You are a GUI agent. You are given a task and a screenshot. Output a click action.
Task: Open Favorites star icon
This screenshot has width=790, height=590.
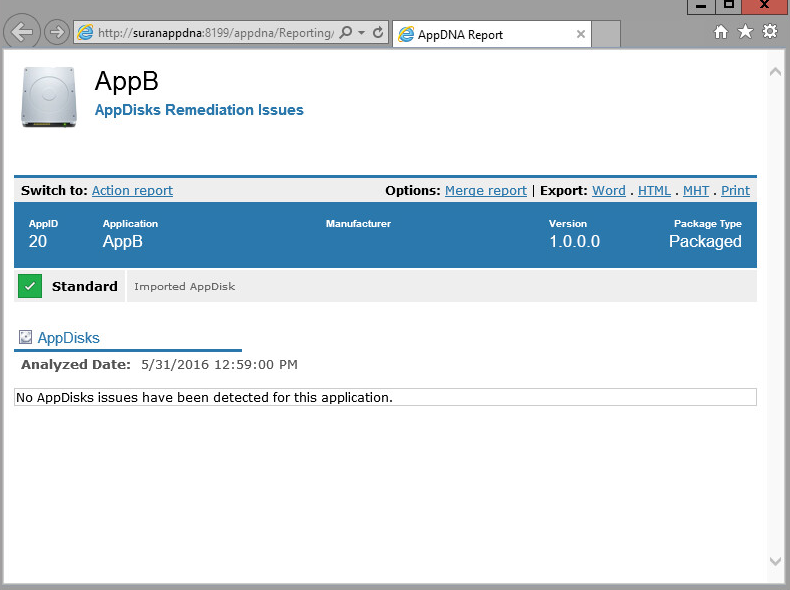point(745,31)
